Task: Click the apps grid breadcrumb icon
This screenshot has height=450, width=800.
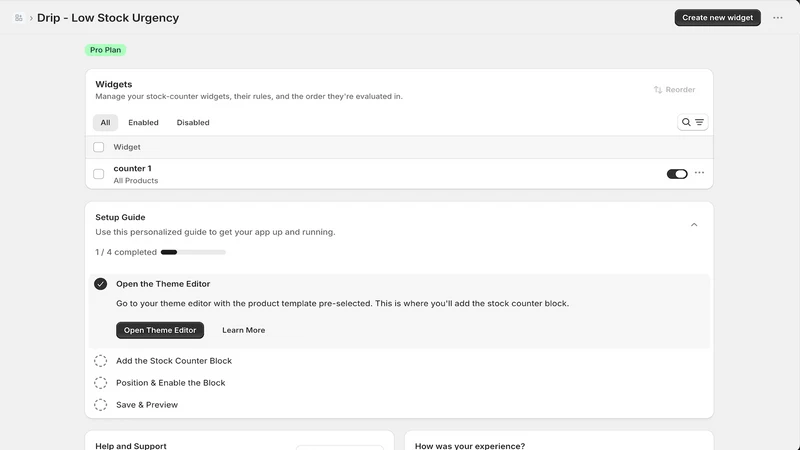Action: tap(19, 18)
